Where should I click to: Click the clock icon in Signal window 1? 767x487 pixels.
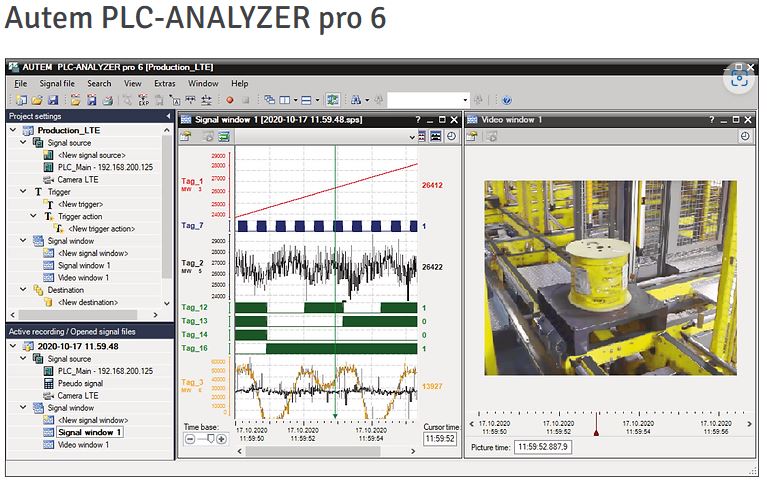click(x=451, y=136)
